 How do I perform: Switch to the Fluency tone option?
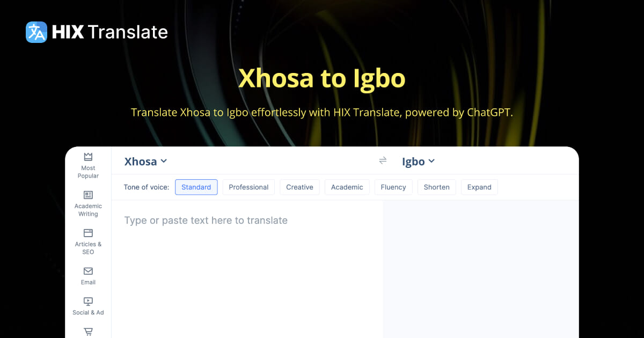(x=393, y=187)
